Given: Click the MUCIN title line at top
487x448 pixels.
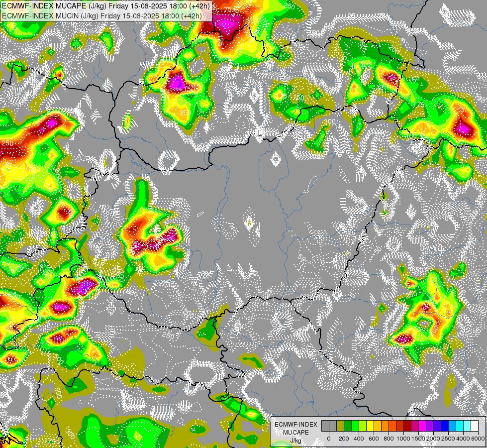Looking at the screenshot, I should tap(102, 16).
